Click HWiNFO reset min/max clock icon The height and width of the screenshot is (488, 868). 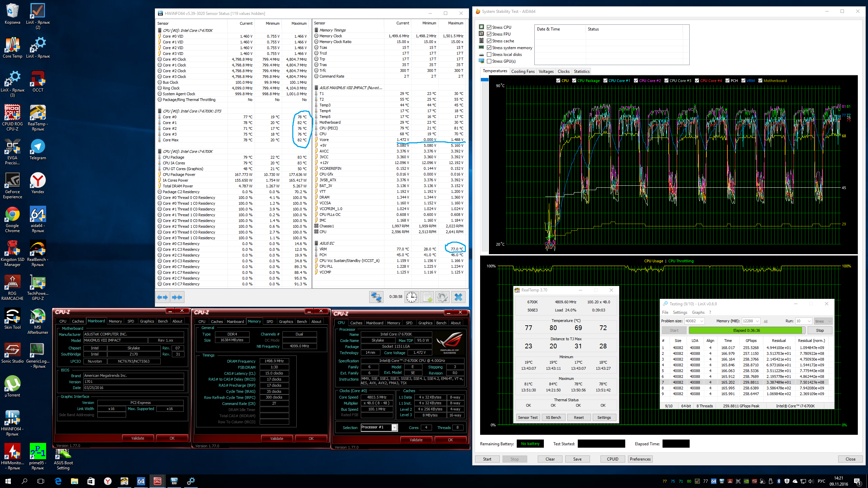(411, 297)
